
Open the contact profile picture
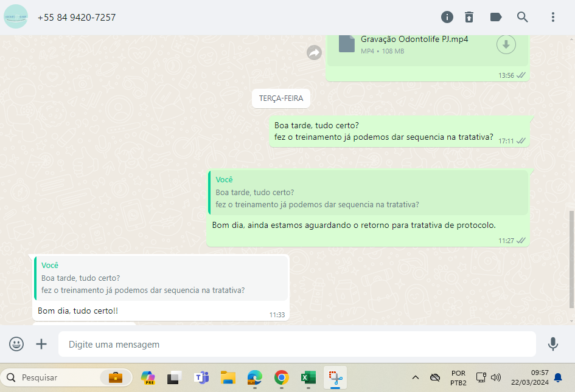coord(16,17)
